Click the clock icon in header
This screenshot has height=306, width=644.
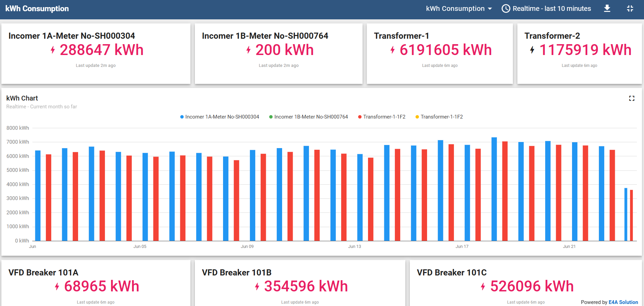[506, 8]
